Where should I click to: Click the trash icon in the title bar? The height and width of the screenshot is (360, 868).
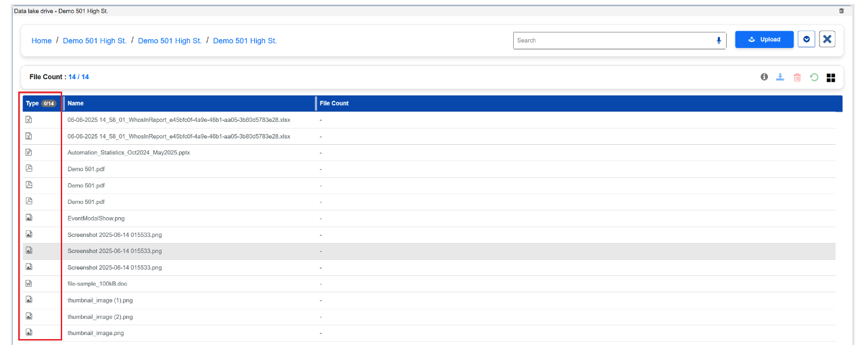tap(842, 11)
